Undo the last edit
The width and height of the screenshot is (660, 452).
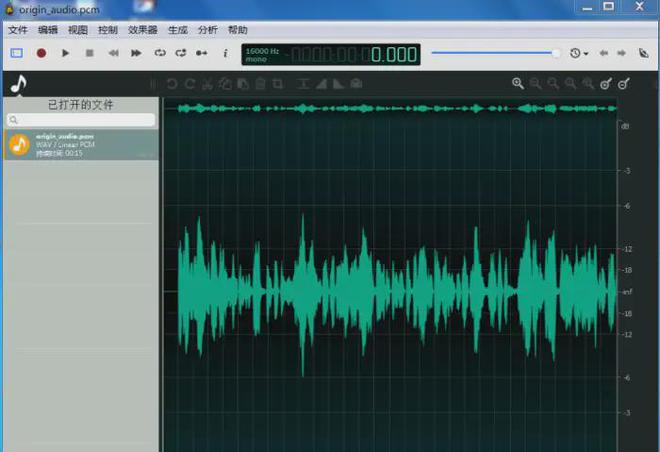coord(172,84)
